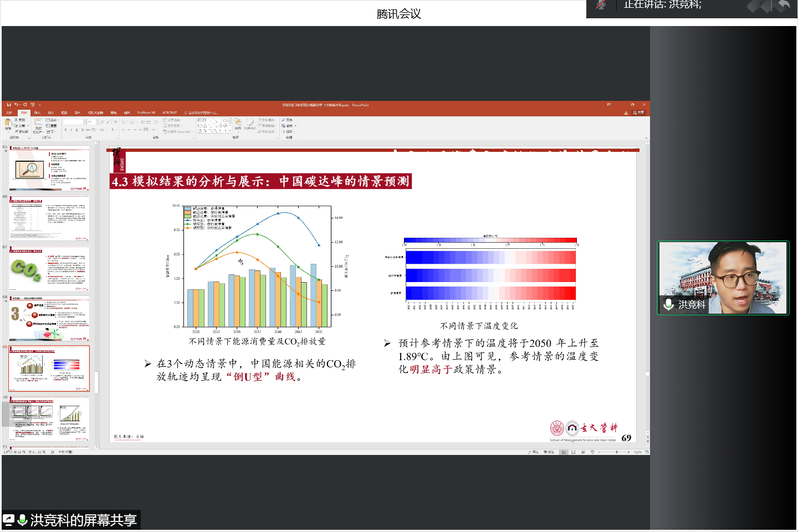Image resolution: width=798 pixels, height=532 pixels.
Task: Click the Save icon in quick access toolbar
Action: pyautogui.click(x=9, y=105)
